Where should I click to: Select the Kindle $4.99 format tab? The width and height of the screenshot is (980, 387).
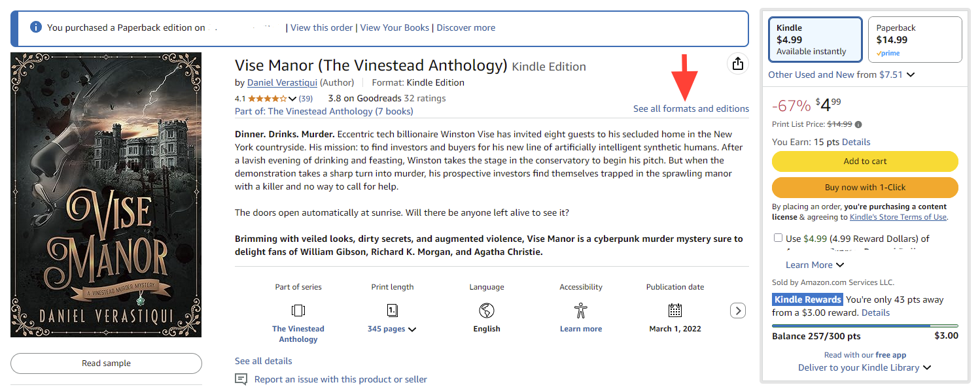[815, 39]
